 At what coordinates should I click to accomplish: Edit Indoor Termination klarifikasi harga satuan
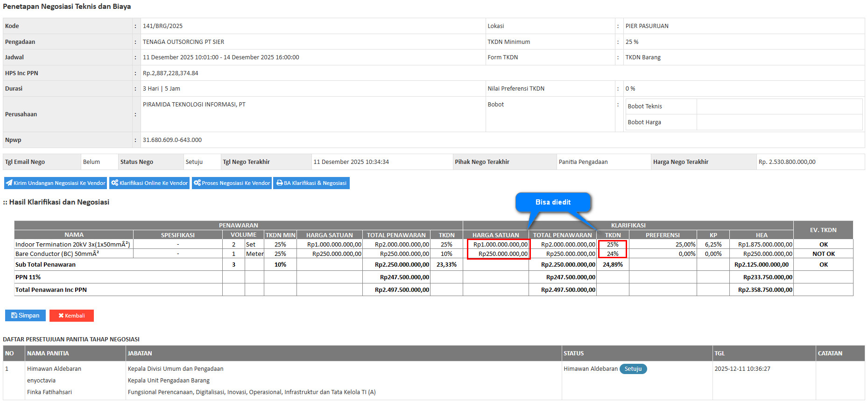tap(499, 245)
